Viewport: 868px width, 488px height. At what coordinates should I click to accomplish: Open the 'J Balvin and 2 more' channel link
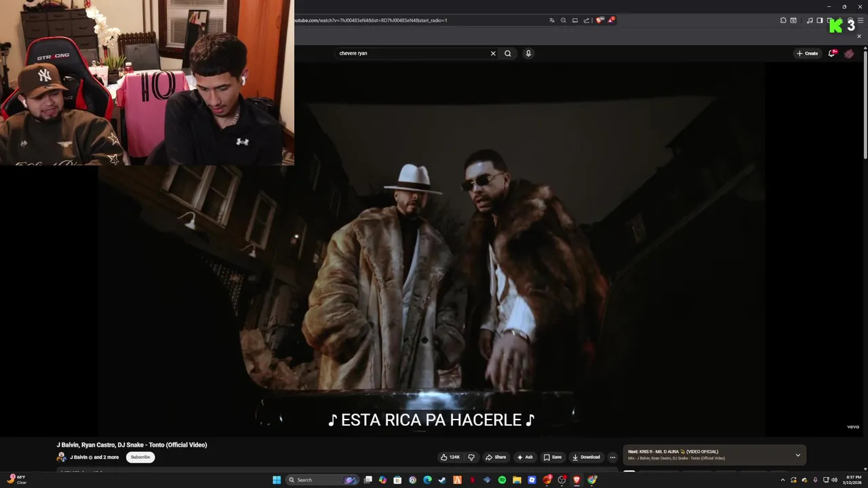94,457
